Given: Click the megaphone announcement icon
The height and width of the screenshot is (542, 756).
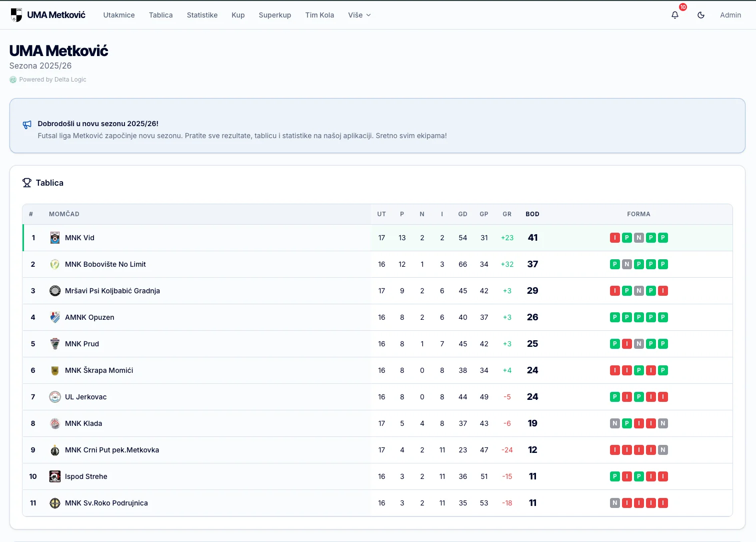Looking at the screenshot, I should coord(27,125).
